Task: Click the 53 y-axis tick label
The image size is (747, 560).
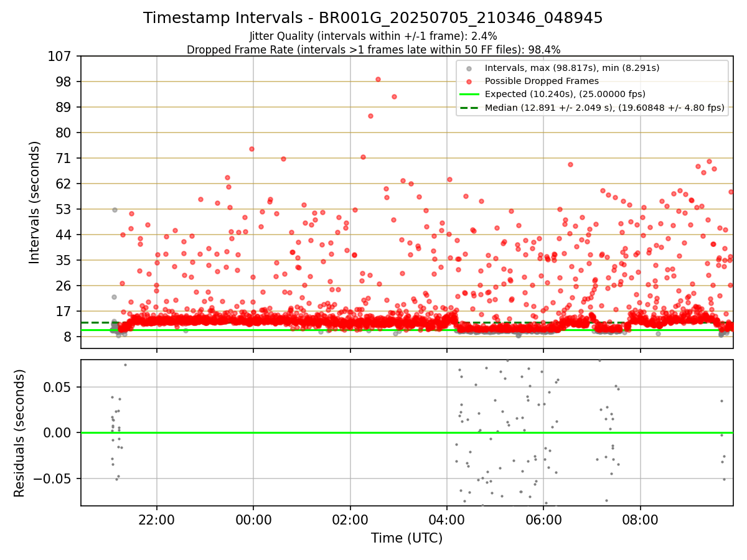Action: click(65, 209)
